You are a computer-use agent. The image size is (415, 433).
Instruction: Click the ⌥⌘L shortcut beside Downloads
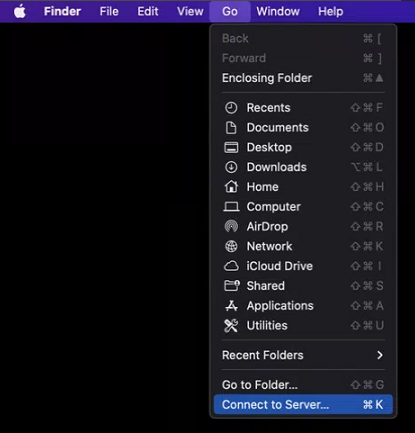[367, 167]
